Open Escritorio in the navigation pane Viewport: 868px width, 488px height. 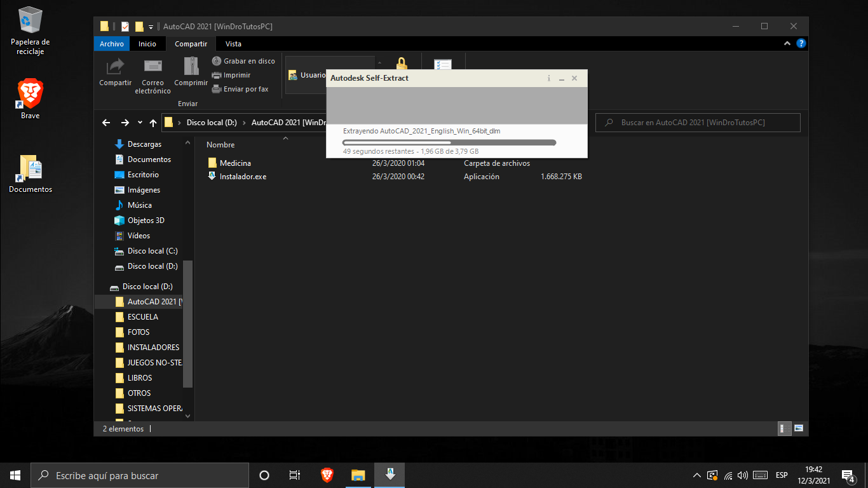pos(143,175)
